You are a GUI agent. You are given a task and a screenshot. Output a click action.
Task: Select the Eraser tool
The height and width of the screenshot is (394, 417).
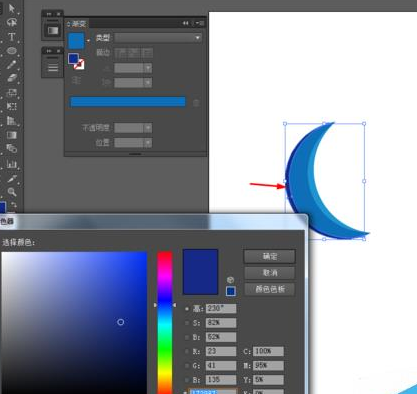12,78
